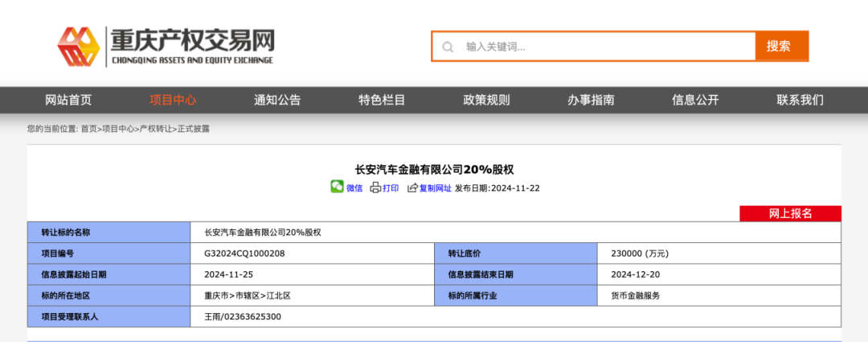Click the 复制网址 link text
868x342 pixels.
click(x=435, y=188)
